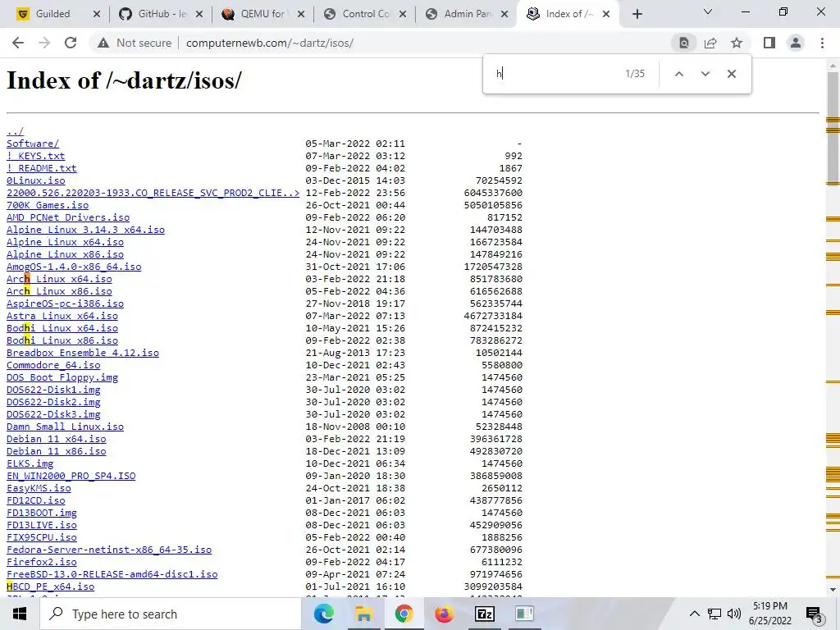Close the find bar
840x630 pixels.
[731, 74]
